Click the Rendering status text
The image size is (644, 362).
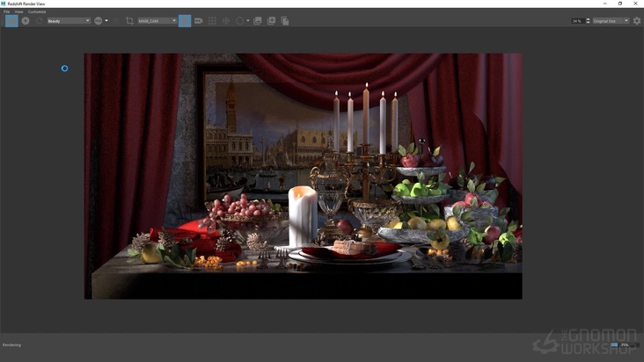click(11, 344)
